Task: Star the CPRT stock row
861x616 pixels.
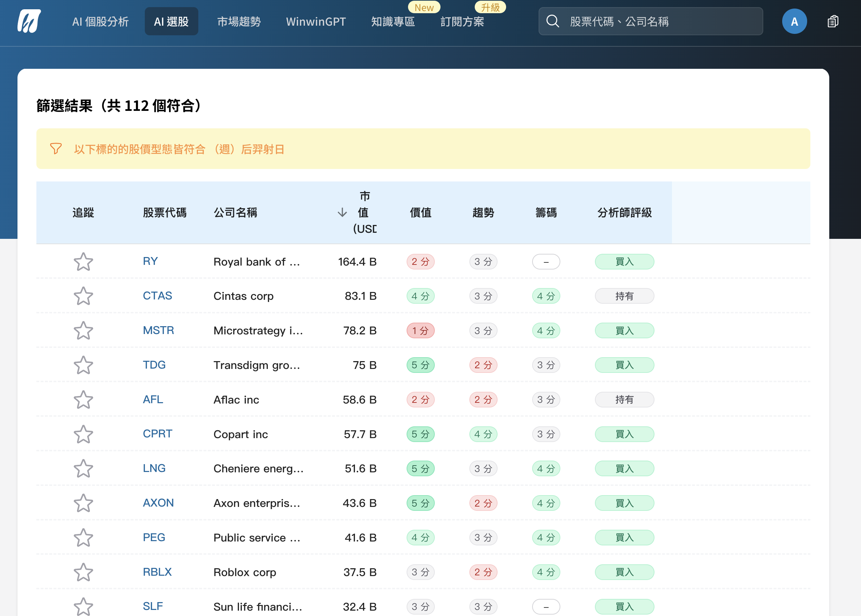Action: coord(83,434)
